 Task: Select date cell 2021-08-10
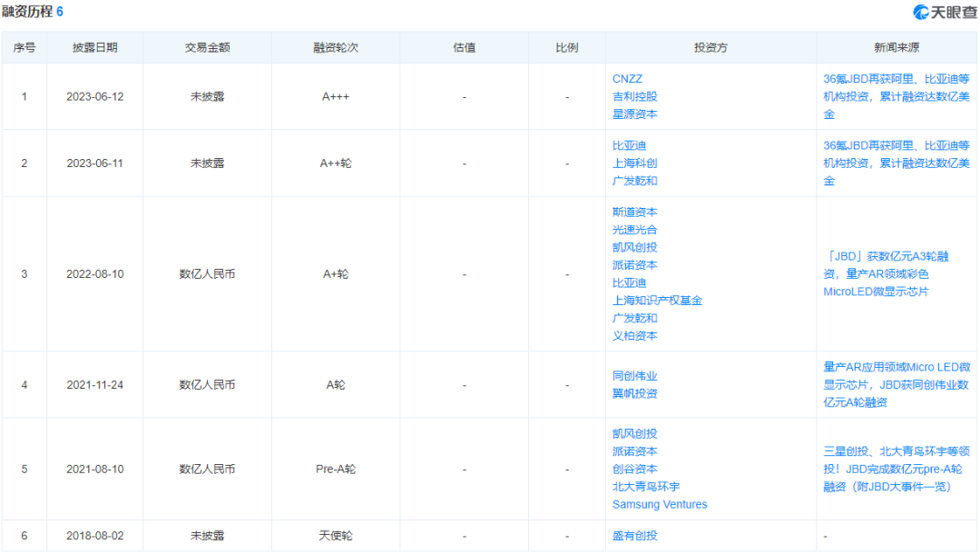(x=95, y=469)
